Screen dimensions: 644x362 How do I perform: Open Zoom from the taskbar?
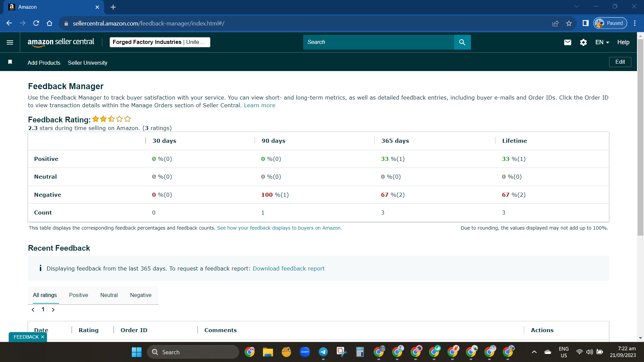[x=305, y=352]
